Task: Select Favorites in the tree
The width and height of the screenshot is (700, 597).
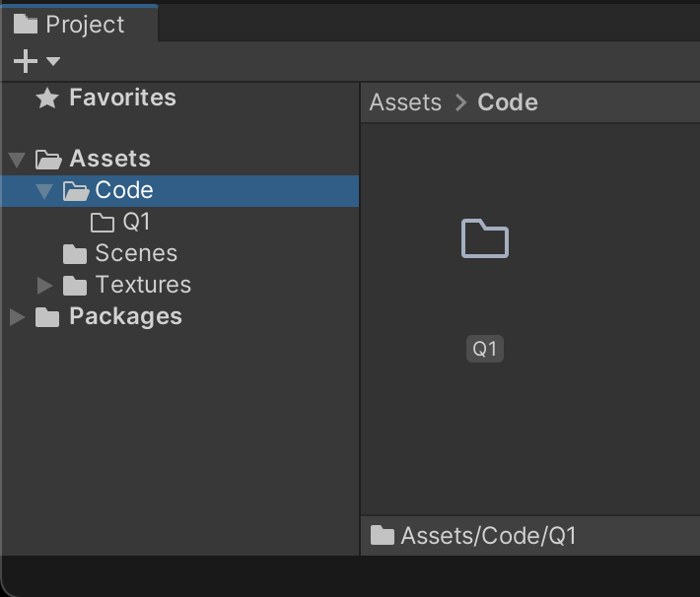Action: pos(122,98)
